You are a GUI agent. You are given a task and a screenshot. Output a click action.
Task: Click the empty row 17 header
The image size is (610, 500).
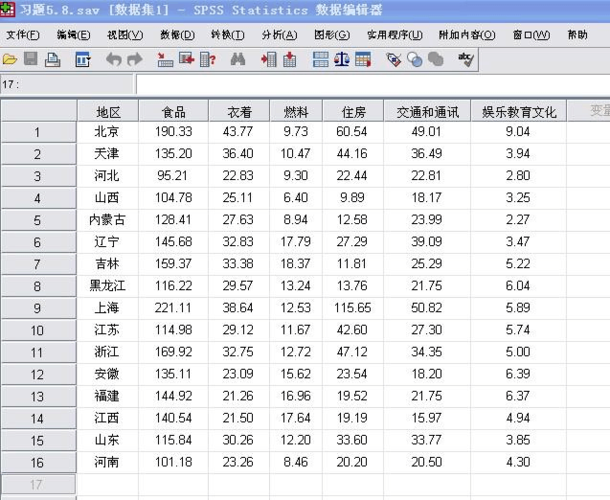[x=38, y=484]
